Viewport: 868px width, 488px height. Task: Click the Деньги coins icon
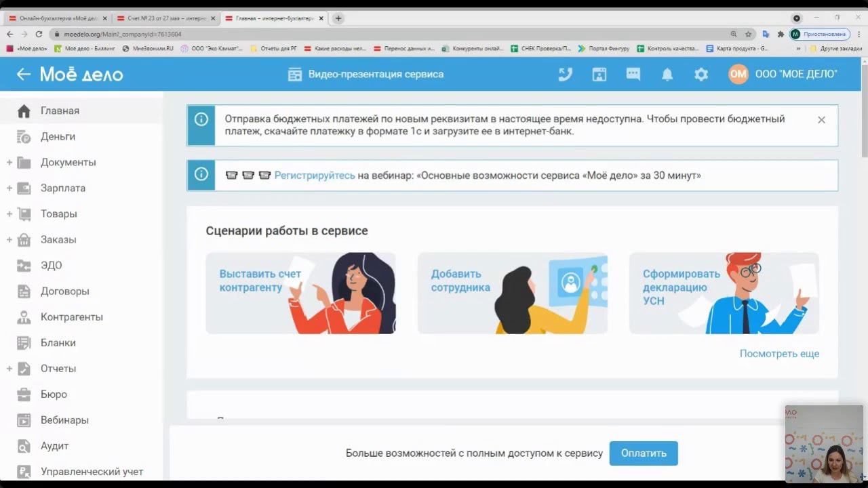coord(24,137)
